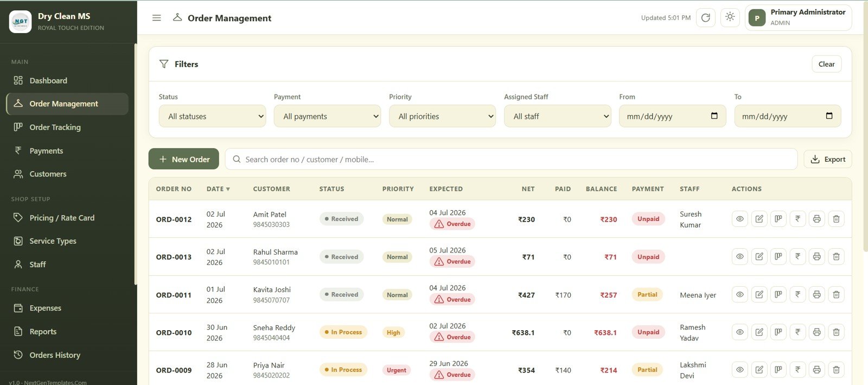View order ORD-0011 details
868x385 pixels.
[740, 294]
